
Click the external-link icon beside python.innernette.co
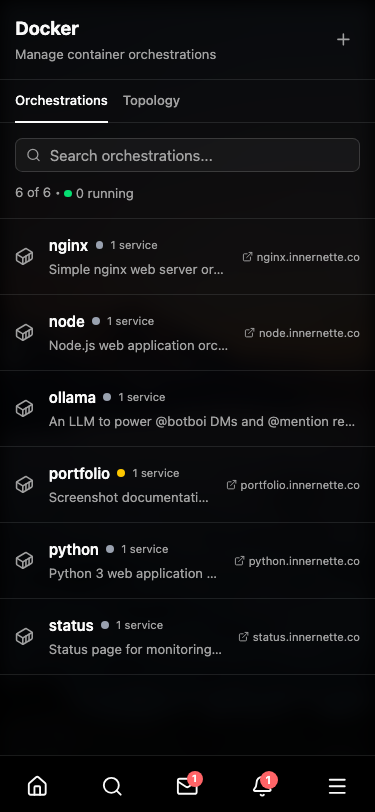pyautogui.click(x=239, y=560)
